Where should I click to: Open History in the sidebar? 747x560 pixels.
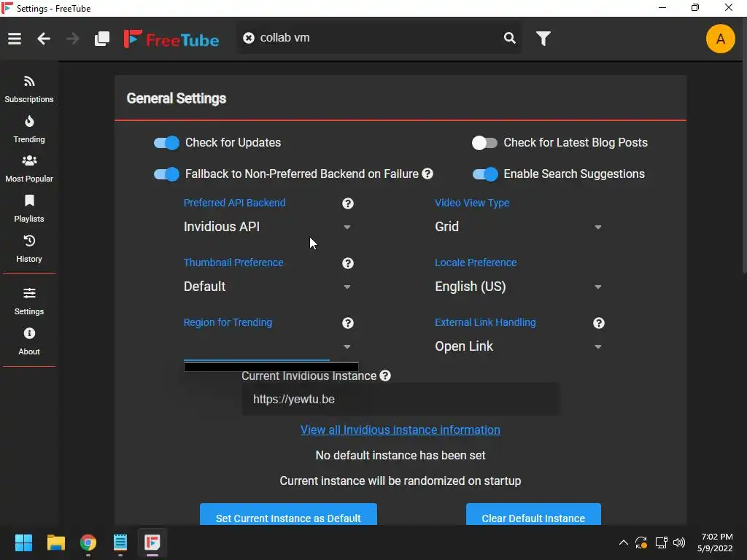point(29,249)
